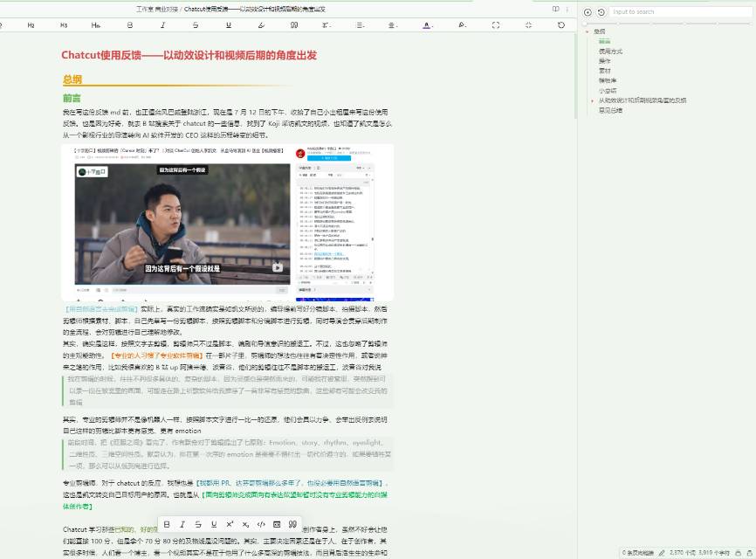This screenshot has height=559, width=756.
Task: Jump to 操作 in the outline
Action: tap(605, 61)
